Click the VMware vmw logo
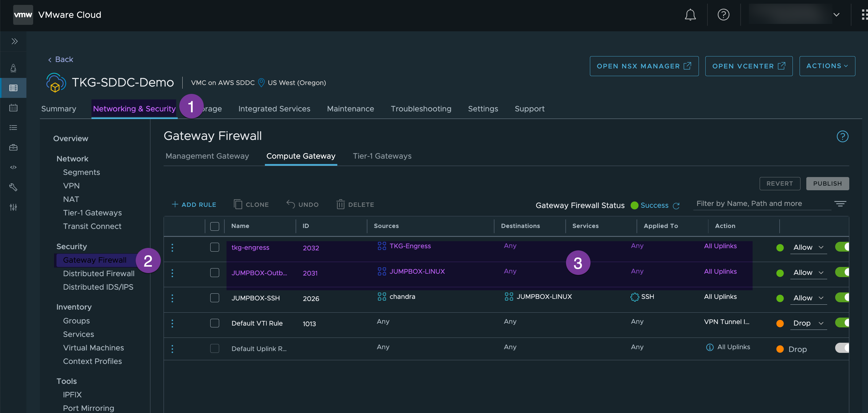 (x=23, y=15)
